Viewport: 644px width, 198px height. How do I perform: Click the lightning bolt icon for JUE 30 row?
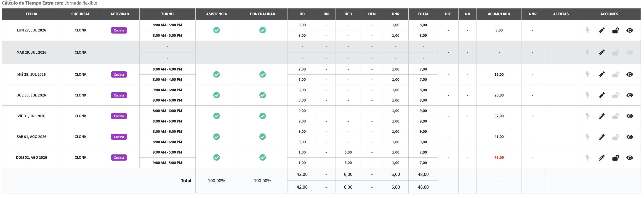click(588, 95)
